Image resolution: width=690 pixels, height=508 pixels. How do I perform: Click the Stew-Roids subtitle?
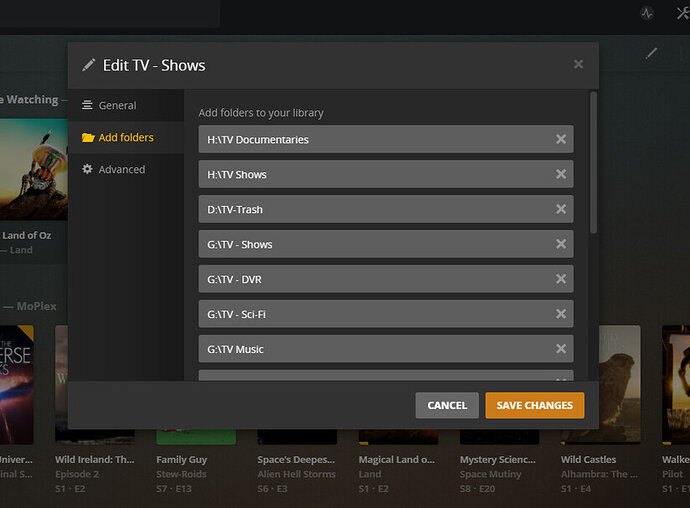point(181,474)
